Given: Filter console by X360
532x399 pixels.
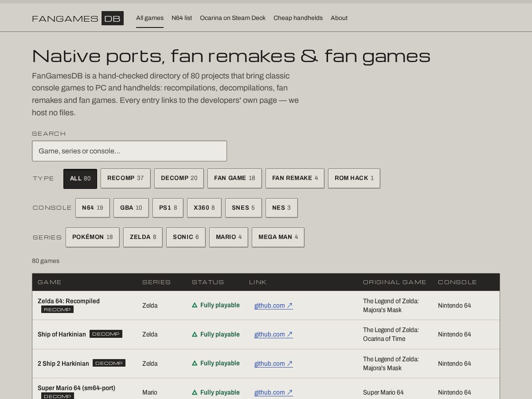Looking at the screenshot, I should (204, 208).
